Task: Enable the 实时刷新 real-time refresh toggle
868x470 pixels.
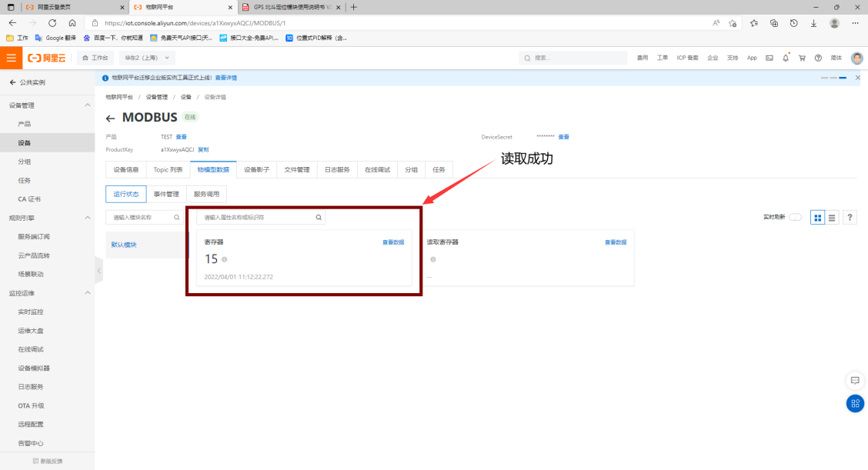Action: click(796, 217)
